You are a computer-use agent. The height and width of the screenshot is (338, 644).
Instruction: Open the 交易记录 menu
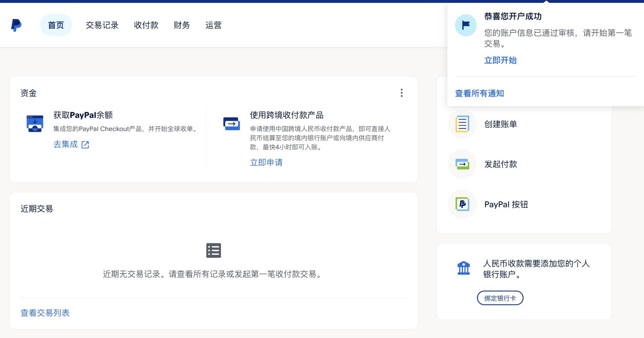[102, 25]
